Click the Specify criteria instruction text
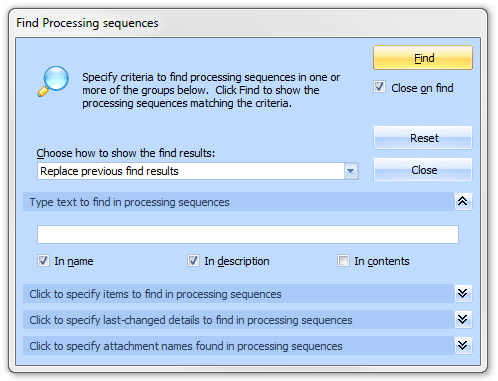This screenshot has width=498, height=381. (x=211, y=90)
